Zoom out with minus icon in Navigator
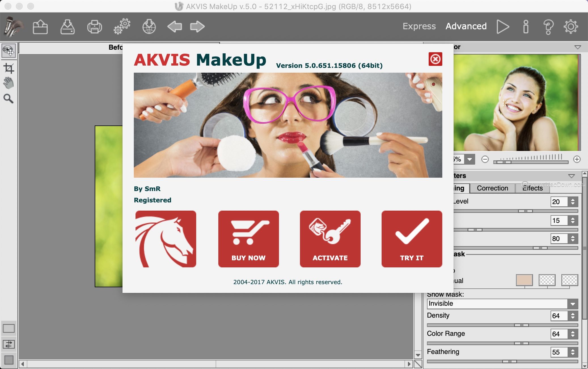Image resolution: width=588 pixels, height=369 pixels. coord(485,159)
